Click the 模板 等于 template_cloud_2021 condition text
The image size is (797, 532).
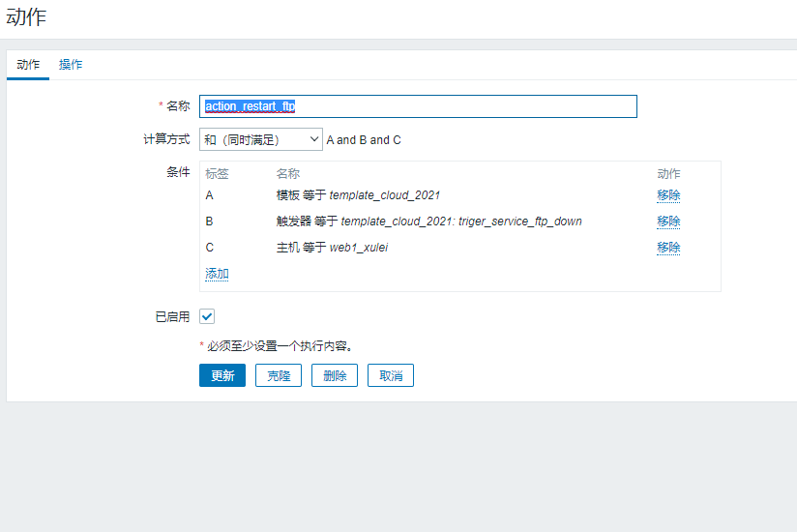(x=358, y=195)
